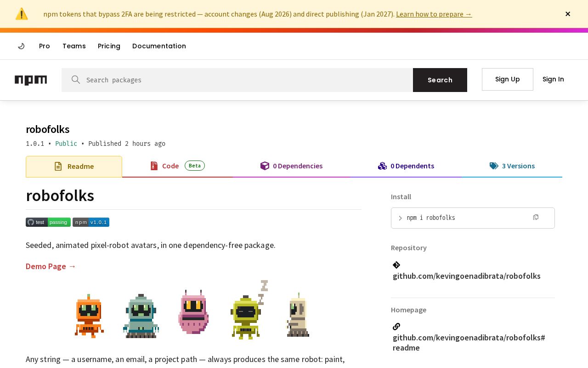Click the teal robot avatar
This screenshot has height=368, width=588.
(x=141, y=316)
